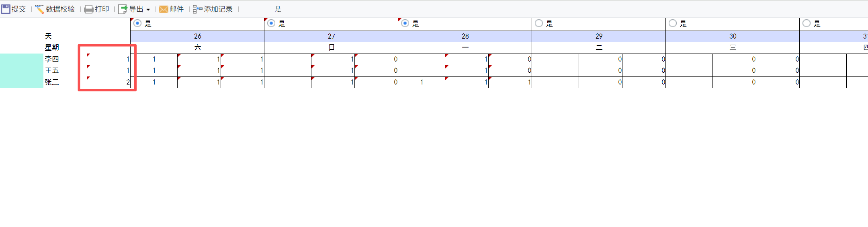Viewport: 868px width, 227px height.
Task: Click the cyan cell left of 王五
Action: point(21,70)
